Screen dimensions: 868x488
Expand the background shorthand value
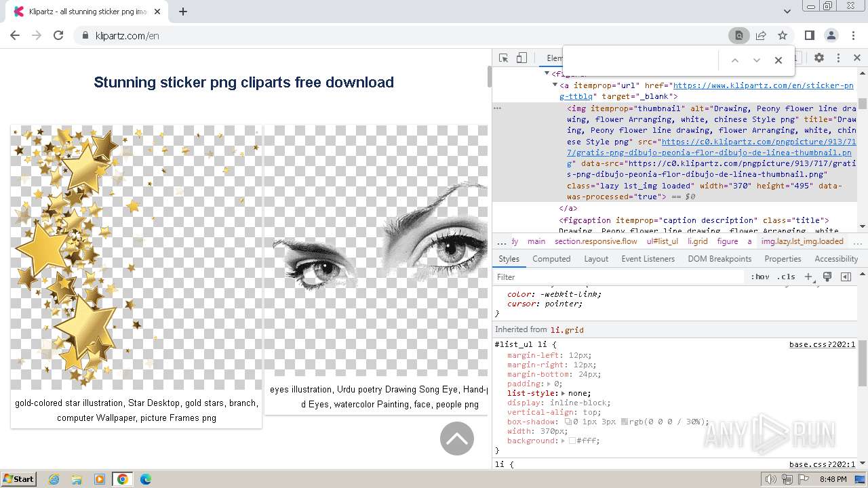(x=564, y=441)
